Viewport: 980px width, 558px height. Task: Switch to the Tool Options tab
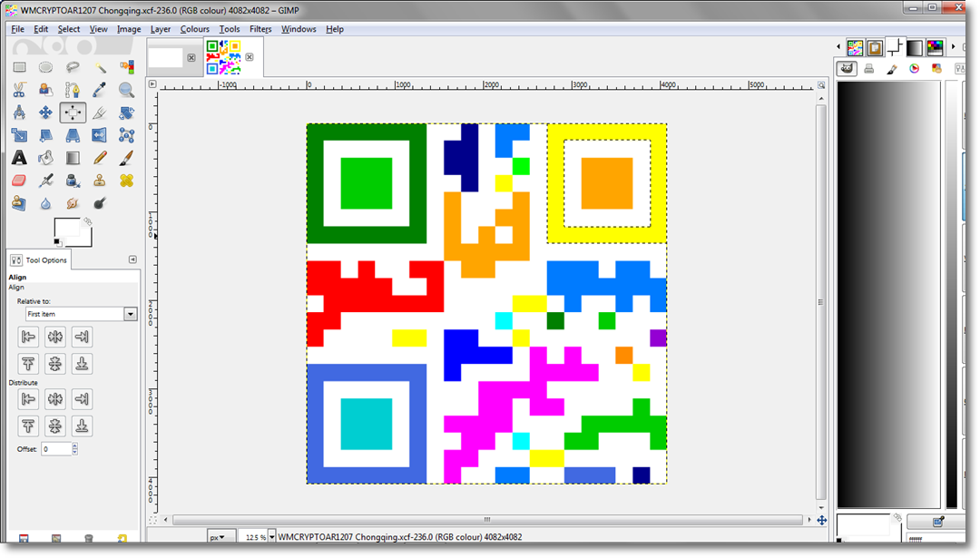click(39, 259)
